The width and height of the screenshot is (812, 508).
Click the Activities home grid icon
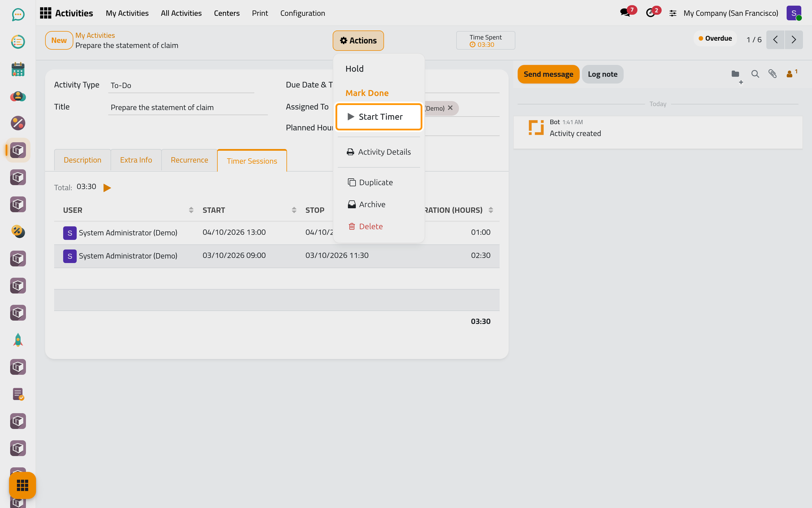[45, 13]
